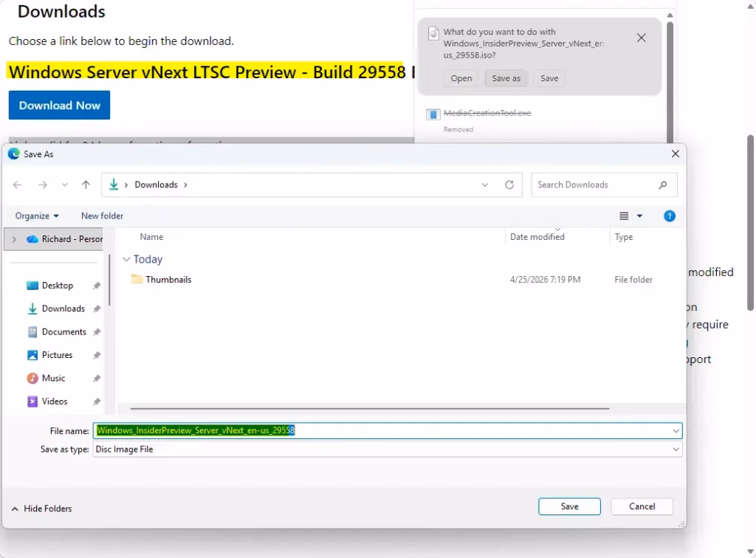Click the Up one level arrow
The height and width of the screenshot is (558, 756).
[x=86, y=185]
